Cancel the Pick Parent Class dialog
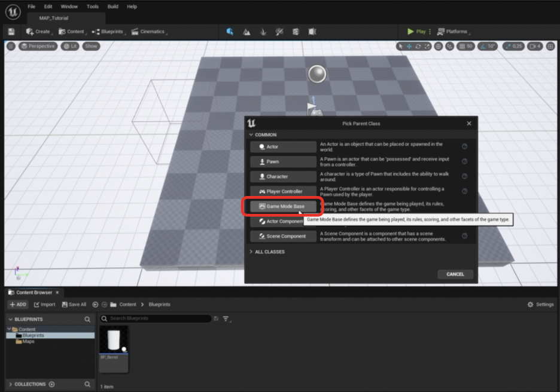 coord(455,274)
